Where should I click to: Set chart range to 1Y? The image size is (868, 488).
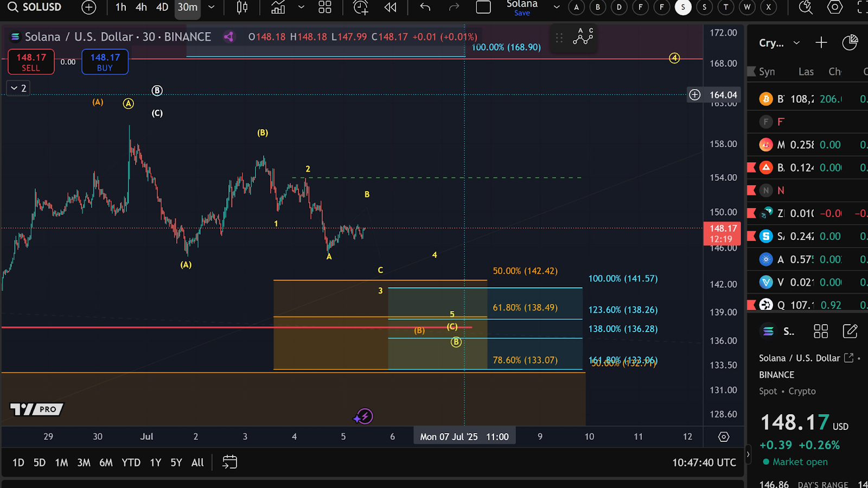point(156,462)
